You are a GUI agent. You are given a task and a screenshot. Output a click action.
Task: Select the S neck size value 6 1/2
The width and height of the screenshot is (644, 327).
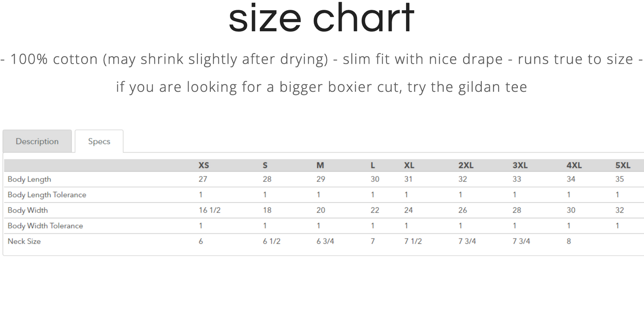click(271, 241)
